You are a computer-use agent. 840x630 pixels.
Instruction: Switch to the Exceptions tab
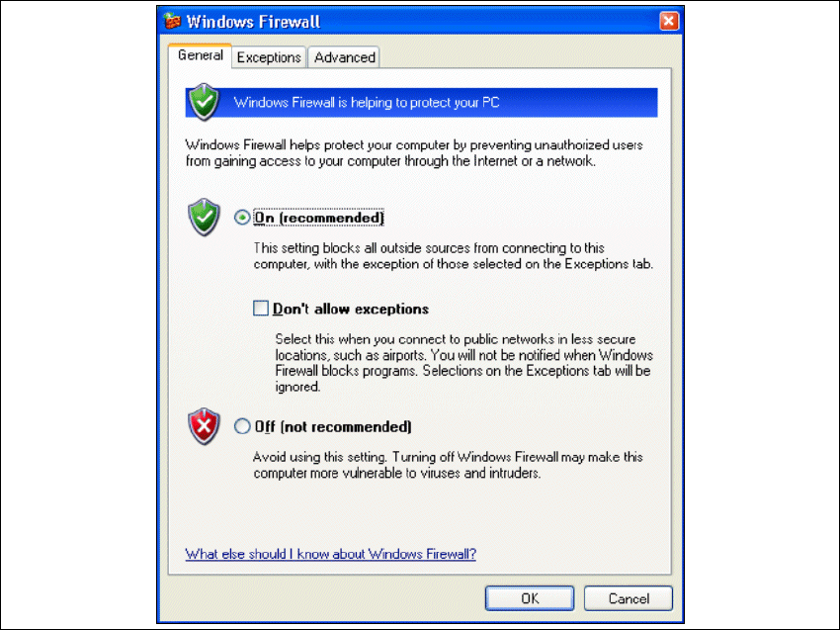coord(269,57)
